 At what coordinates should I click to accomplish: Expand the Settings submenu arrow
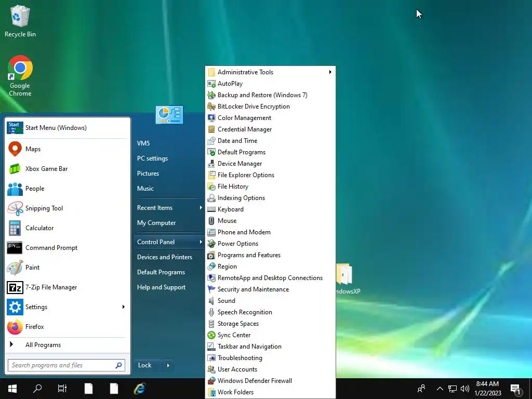pyautogui.click(x=124, y=307)
